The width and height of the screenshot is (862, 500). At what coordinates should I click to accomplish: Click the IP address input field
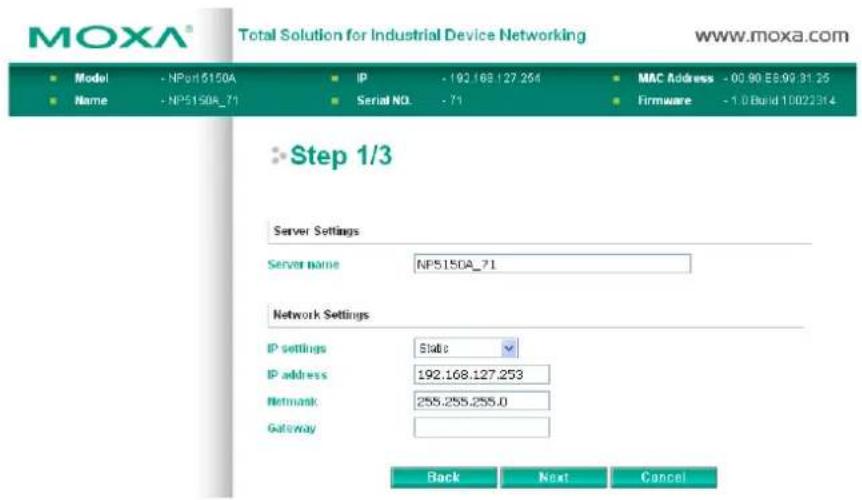pyautogui.click(x=481, y=375)
